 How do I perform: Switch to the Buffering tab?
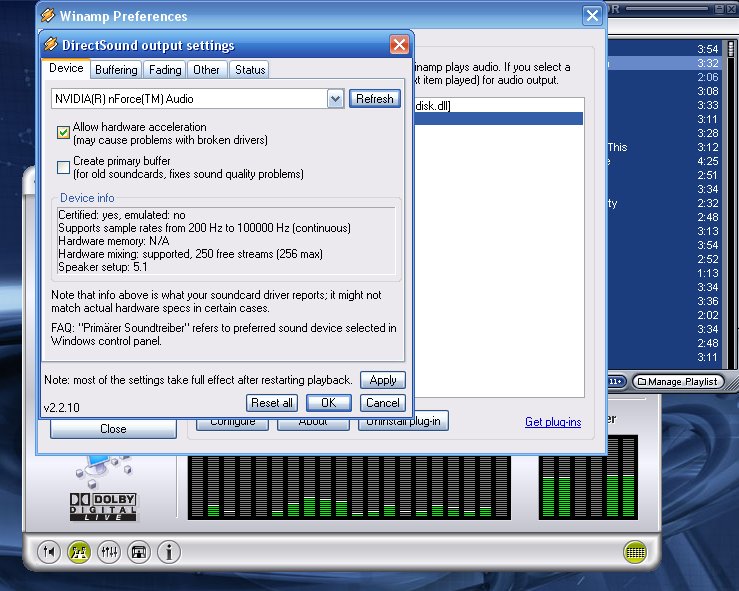point(116,70)
